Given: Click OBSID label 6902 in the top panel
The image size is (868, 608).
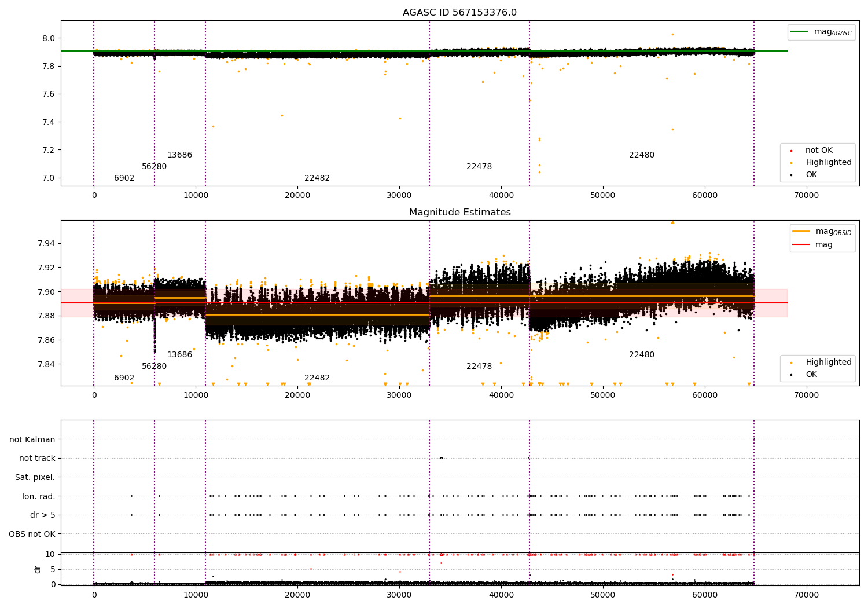Looking at the screenshot, I should (x=124, y=178).
